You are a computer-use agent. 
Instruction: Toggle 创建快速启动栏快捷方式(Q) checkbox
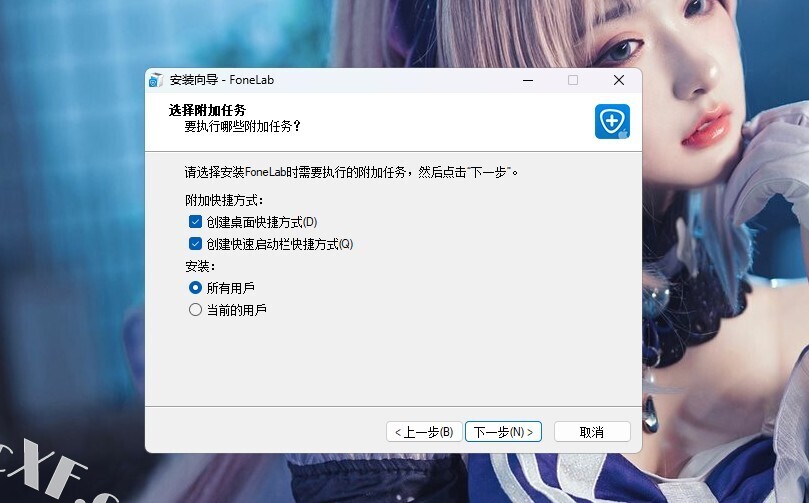(x=196, y=243)
